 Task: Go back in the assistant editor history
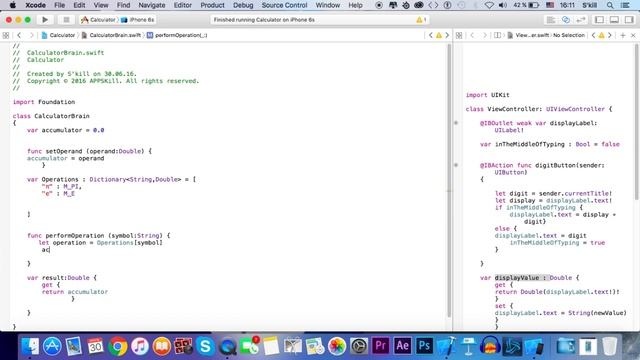[472, 36]
